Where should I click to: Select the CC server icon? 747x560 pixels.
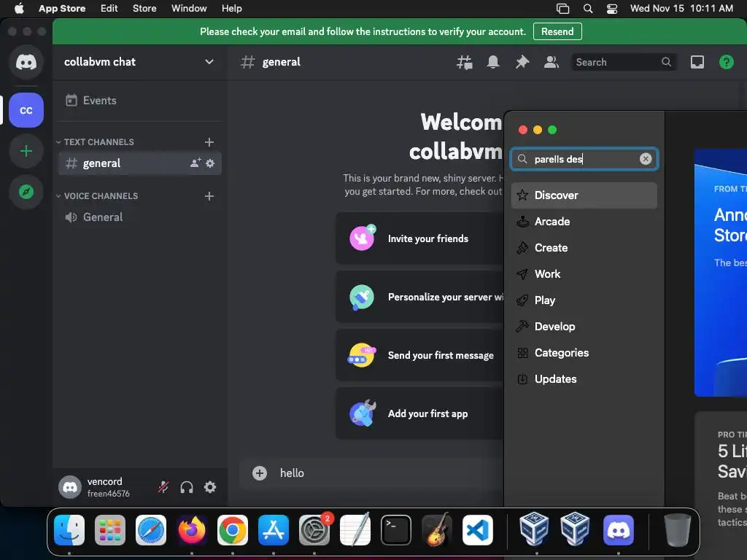[x=26, y=110]
